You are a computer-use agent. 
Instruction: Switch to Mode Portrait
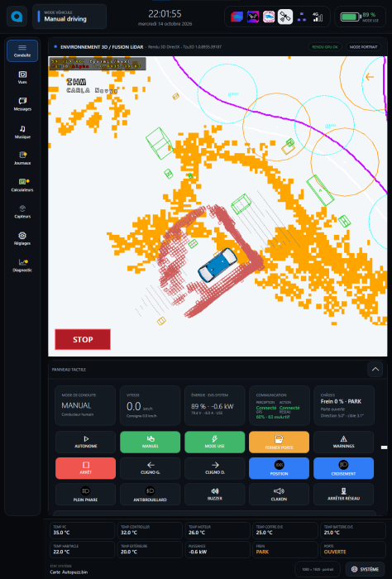click(x=363, y=47)
